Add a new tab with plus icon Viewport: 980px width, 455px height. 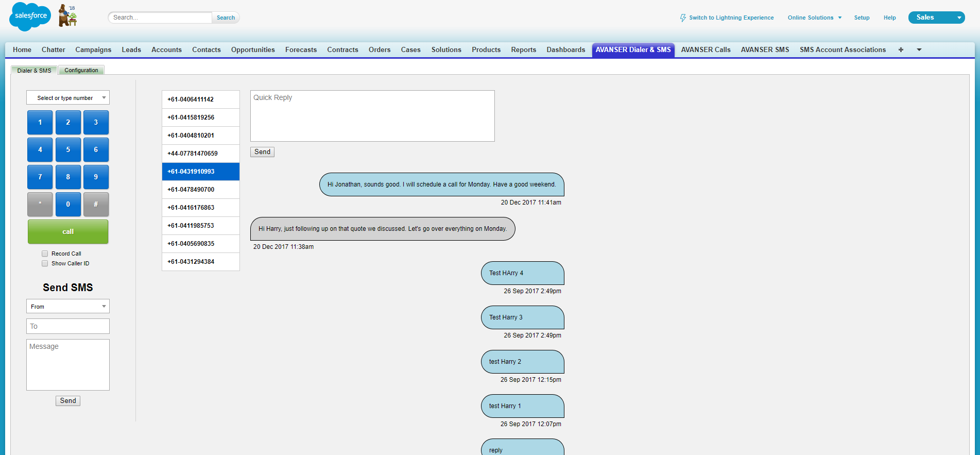tap(901, 49)
